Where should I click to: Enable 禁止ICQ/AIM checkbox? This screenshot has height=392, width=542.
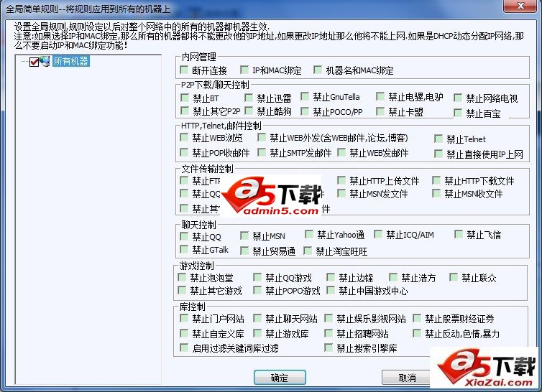378,235
